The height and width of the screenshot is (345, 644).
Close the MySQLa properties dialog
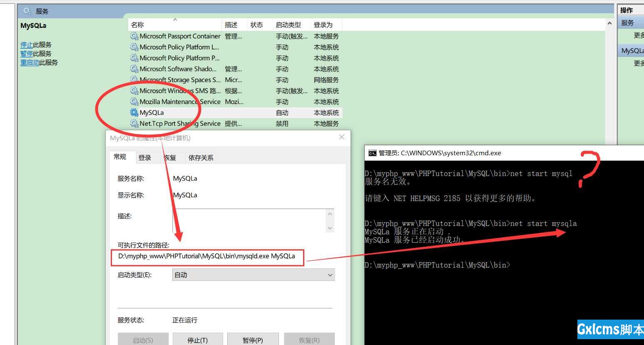coord(342,137)
